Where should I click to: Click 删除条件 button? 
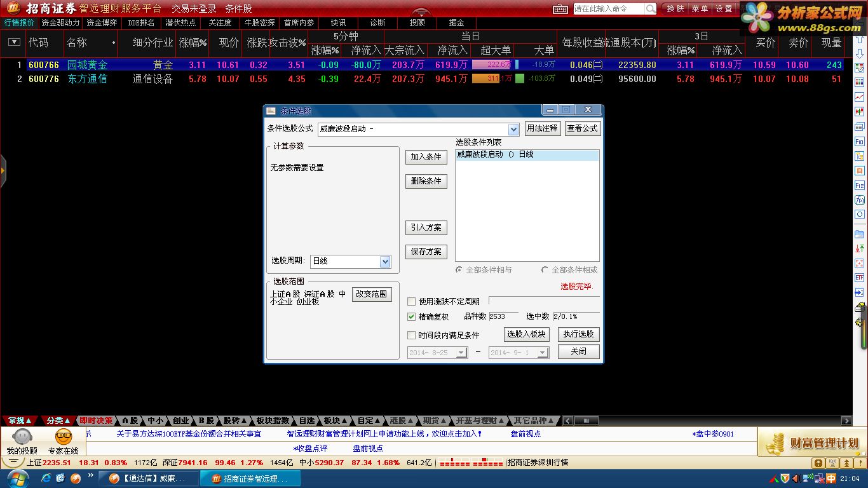[426, 181]
